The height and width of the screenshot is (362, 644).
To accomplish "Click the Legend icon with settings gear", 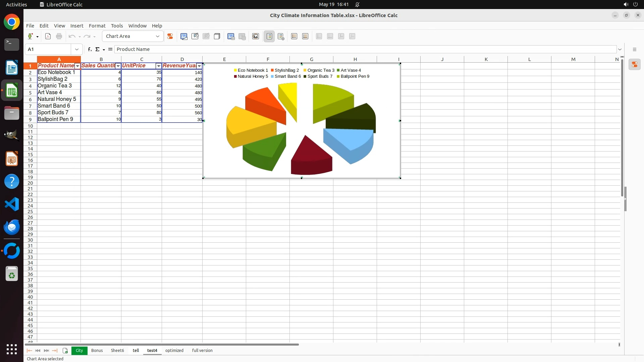I will 281,36.
